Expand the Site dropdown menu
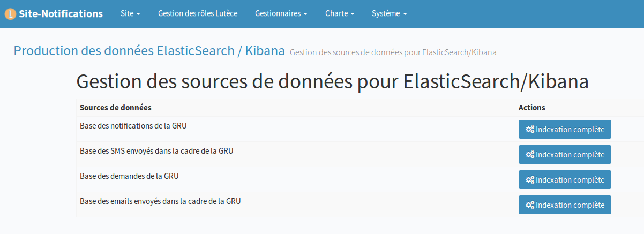 point(130,14)
